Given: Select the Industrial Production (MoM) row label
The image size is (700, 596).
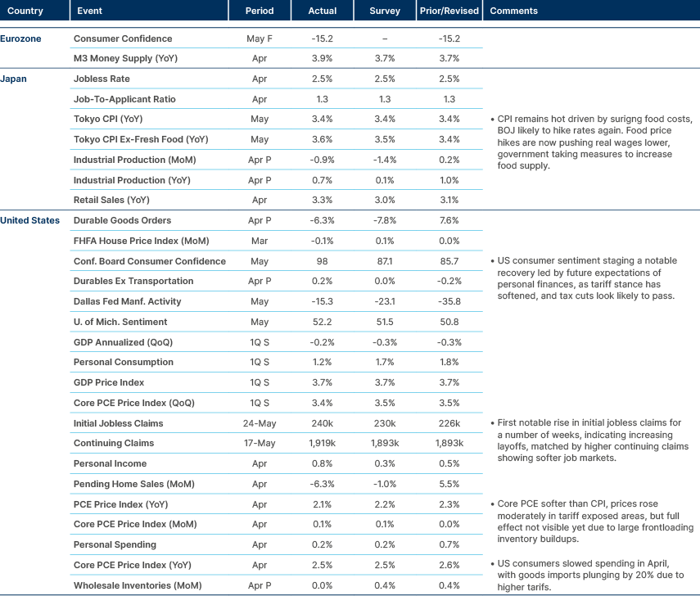Looking at the screenshot, I should pos(134,160).
